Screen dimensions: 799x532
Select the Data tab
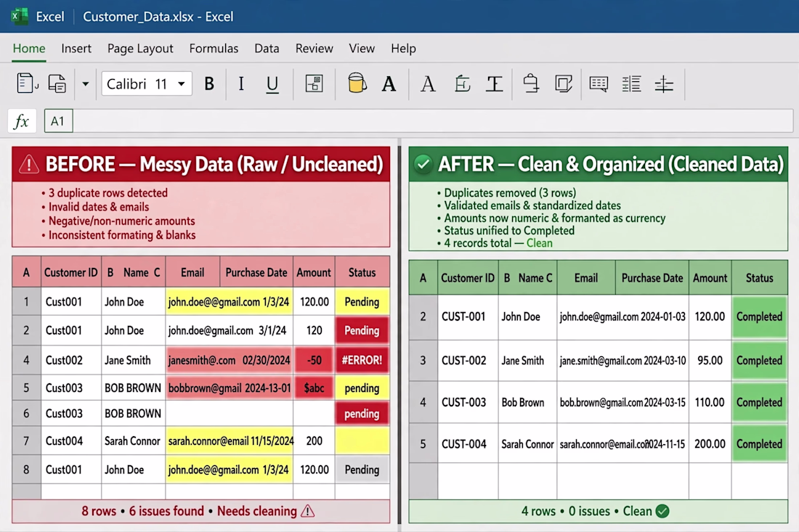267,49
